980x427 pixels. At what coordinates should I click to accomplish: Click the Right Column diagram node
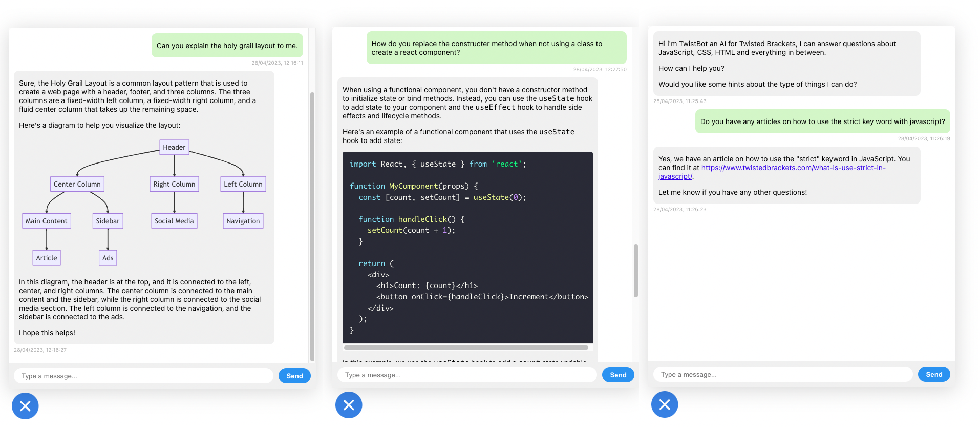pos(174,184)
